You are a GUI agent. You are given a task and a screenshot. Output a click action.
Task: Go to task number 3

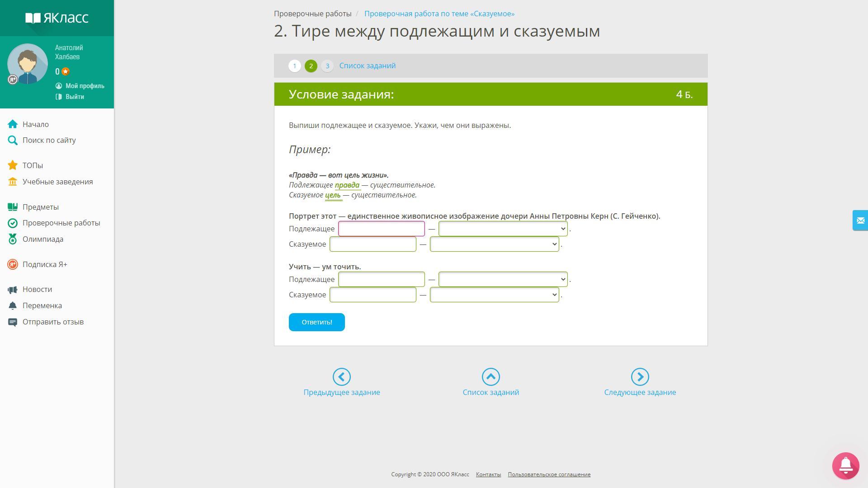(327, 66)
